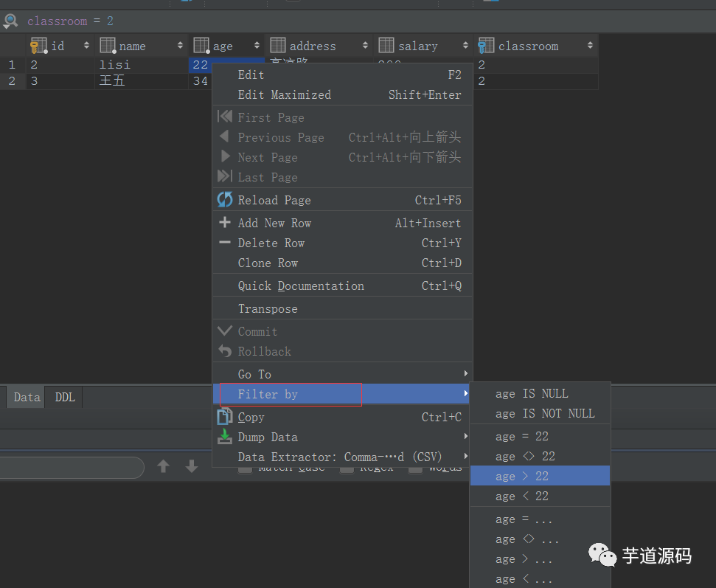Select Clone Row menu entry

[342, 263]
